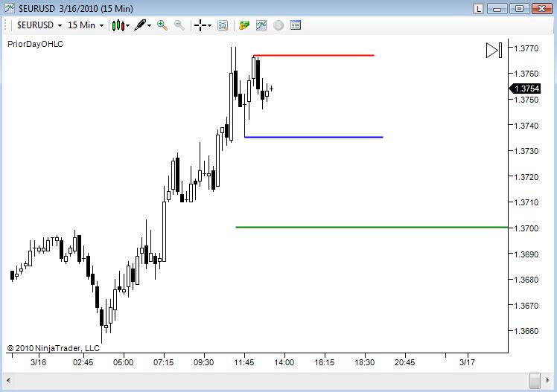557x392 pixels.
Task: Expand the crosshair cursor dropdown arrow
Action: (209, 25)
